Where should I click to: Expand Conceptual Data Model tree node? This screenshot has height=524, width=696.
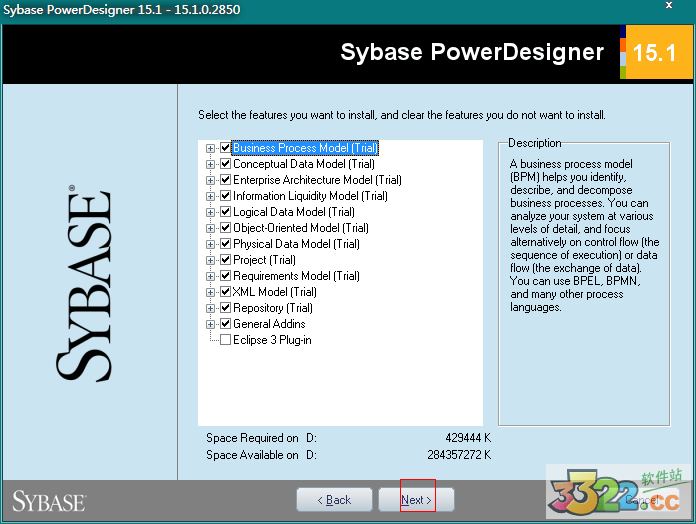pyautogui.click(x=210, y=164)
